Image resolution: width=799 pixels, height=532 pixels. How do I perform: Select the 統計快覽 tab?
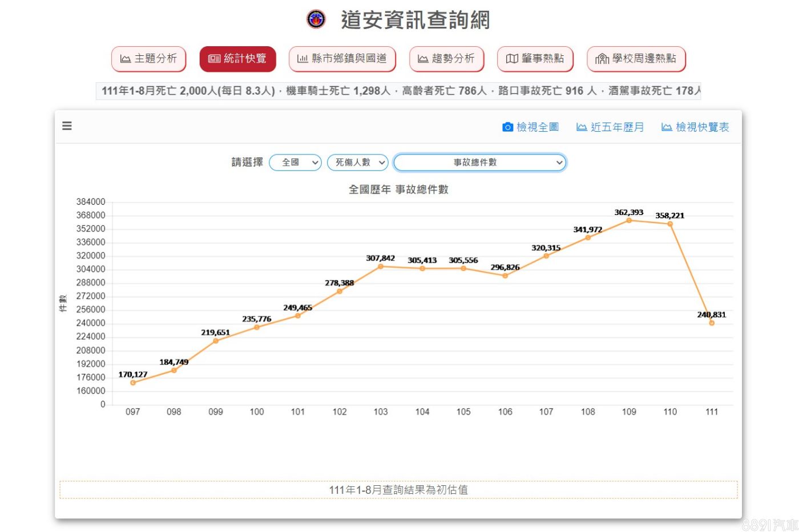[237, 59]
